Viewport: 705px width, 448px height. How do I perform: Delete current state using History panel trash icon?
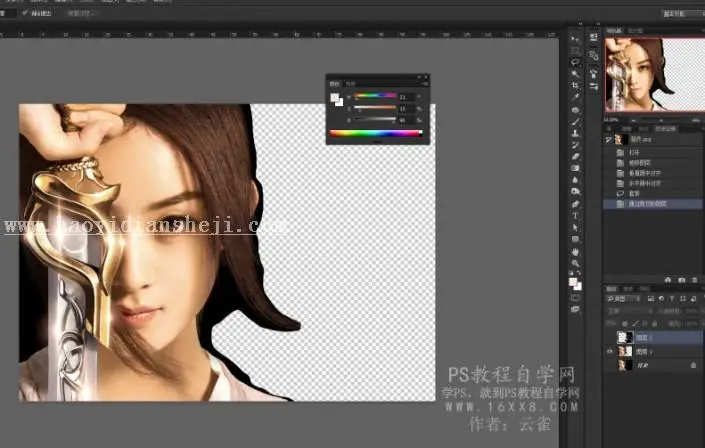[x=695, y=280]
